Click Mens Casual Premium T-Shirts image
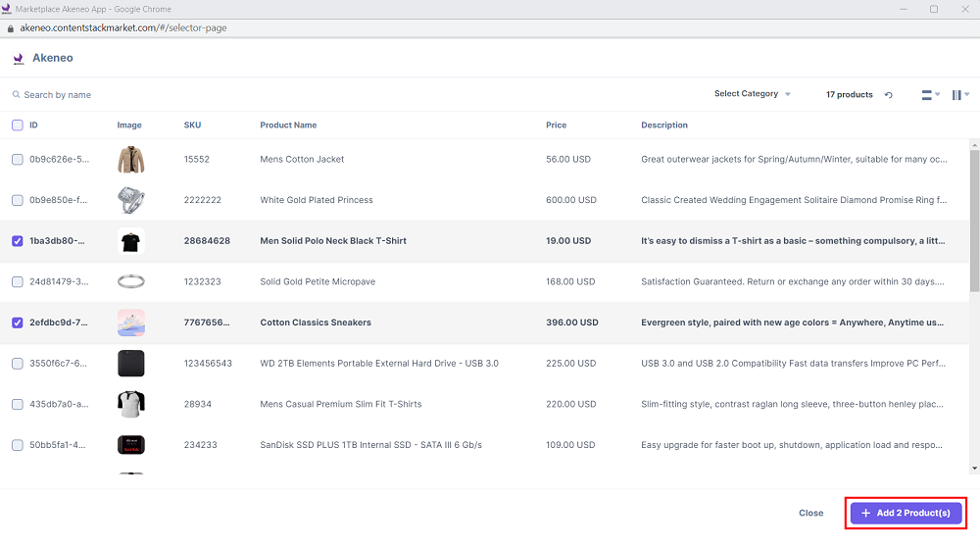 [x=131, y=405]
